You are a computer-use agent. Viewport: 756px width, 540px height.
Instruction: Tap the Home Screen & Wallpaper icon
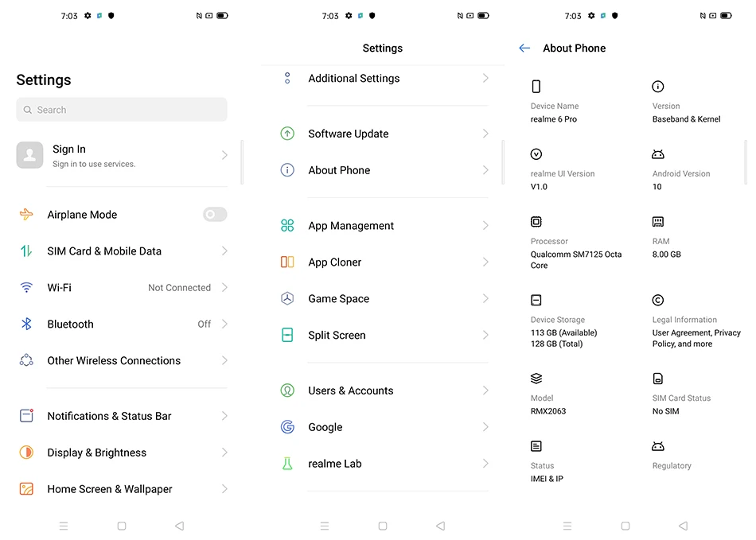point(26,489)
